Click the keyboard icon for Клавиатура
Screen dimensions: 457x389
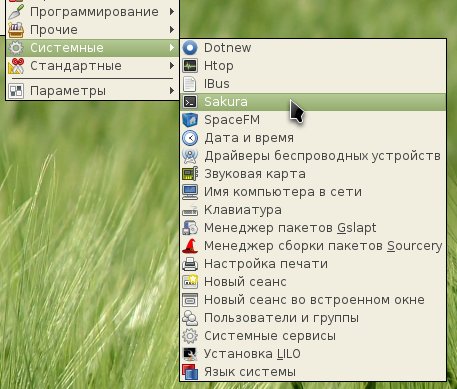click(190, 210)
